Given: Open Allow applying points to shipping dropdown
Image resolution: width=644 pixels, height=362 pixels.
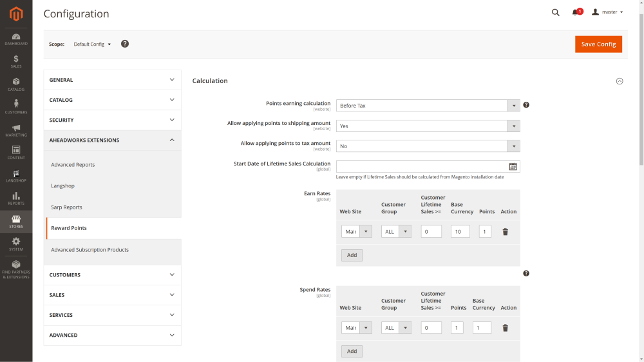Looking at the screenshot, I should click(x=428, y=126).
